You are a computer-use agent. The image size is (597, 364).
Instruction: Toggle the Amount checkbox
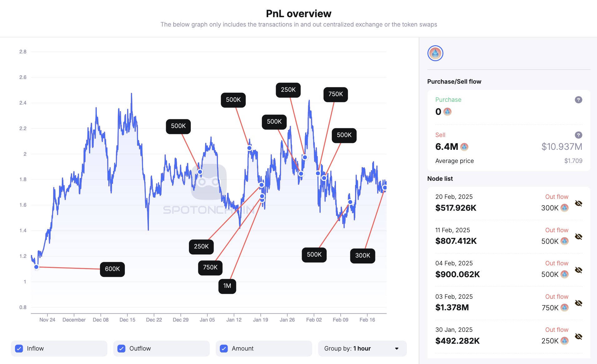(224, 349)
